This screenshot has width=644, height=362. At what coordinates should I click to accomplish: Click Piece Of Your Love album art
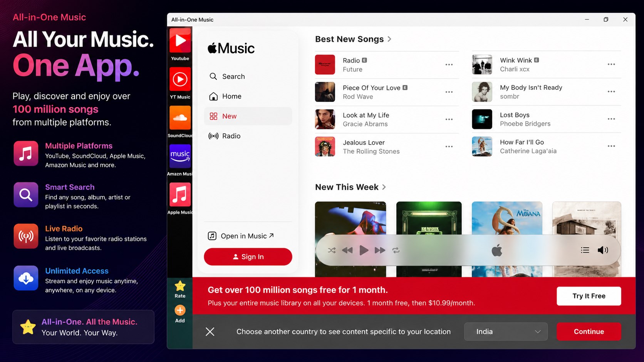(x=325, y=92)
